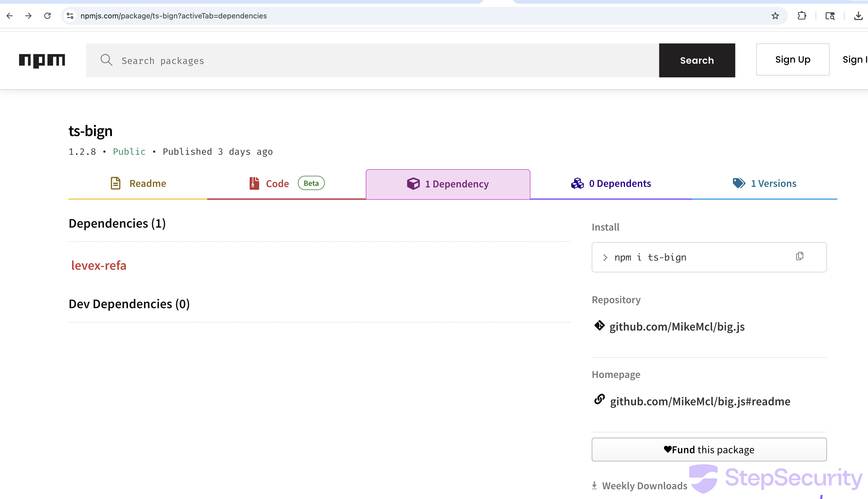View the 0 Dependents tab
This screenshot has width=868, height=499.
point(611,184)
